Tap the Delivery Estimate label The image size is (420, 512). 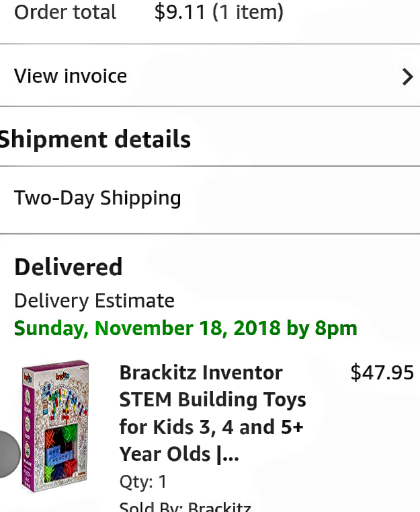(94, 300)
